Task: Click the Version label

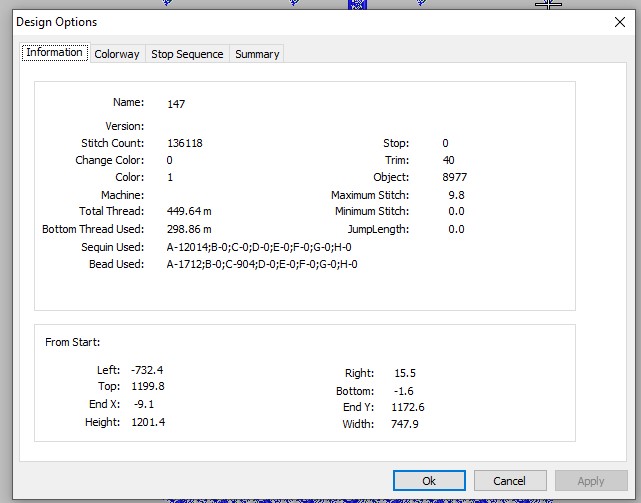Action: [125, 126]
